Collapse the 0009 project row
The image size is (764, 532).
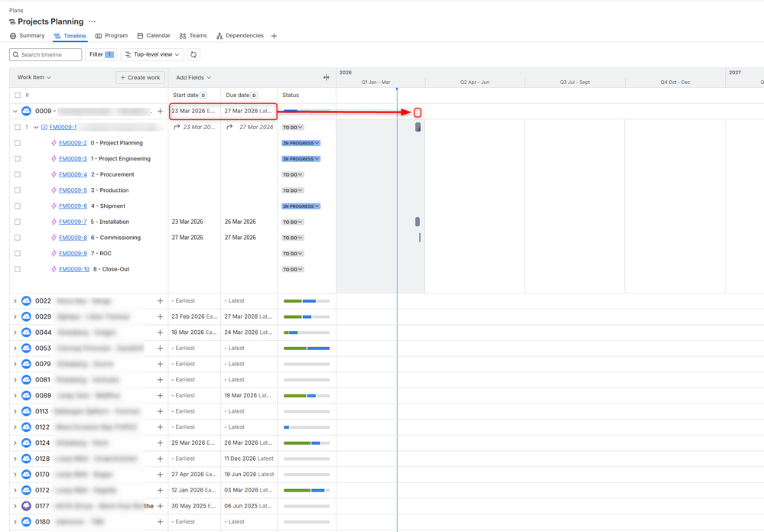(x=15, y=111)
